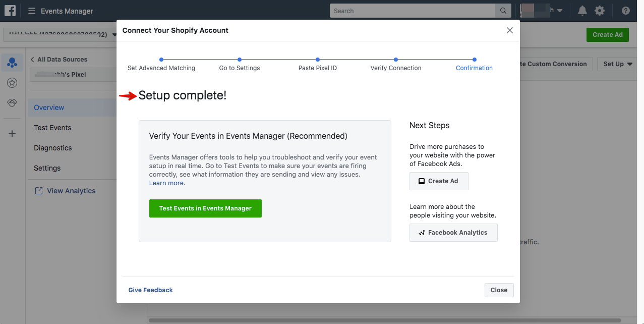The image size is (644, 324).
Task: Click the Close button in dialog footer
Action: (499, 290)
